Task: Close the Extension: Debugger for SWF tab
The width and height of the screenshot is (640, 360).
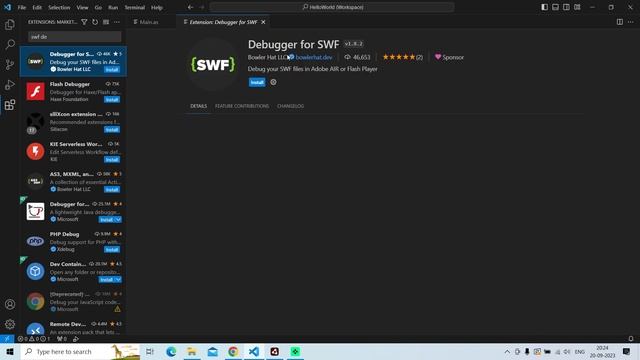Action: coord(263,22)
